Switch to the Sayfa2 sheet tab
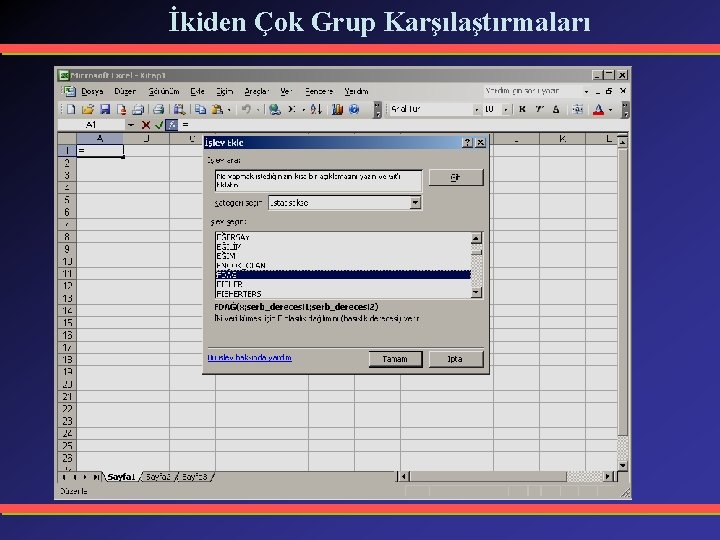The height and width of the screenshot is (540, 720). (158, 477)
